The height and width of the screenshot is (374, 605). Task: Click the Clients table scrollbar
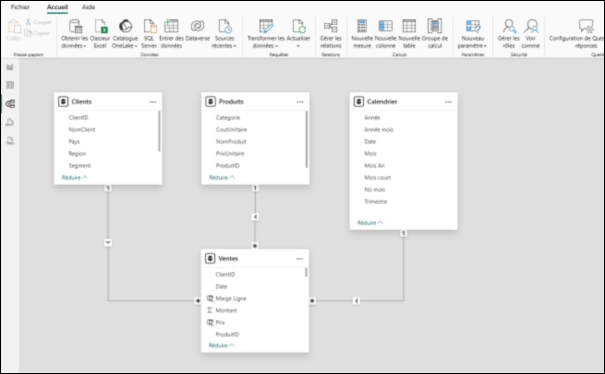(159, 132)
